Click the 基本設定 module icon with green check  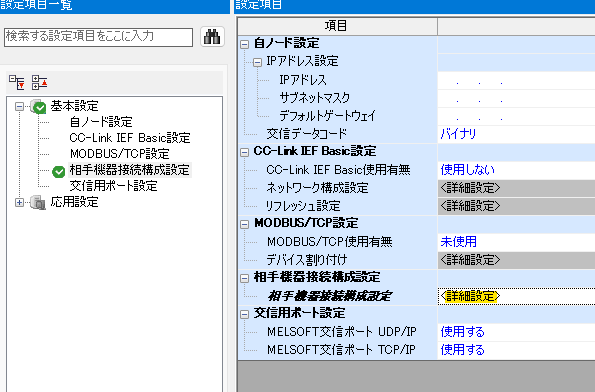pyautogui.click(x=38, y=107)
